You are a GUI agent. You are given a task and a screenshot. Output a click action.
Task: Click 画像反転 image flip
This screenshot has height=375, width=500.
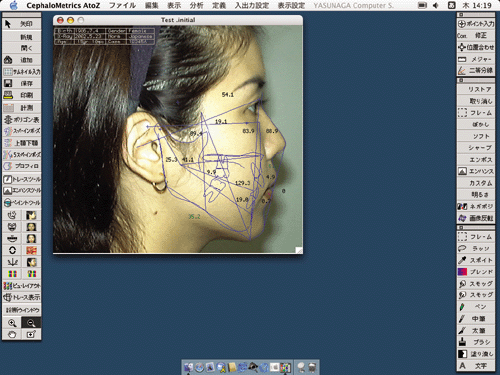[x=476, y=218]
